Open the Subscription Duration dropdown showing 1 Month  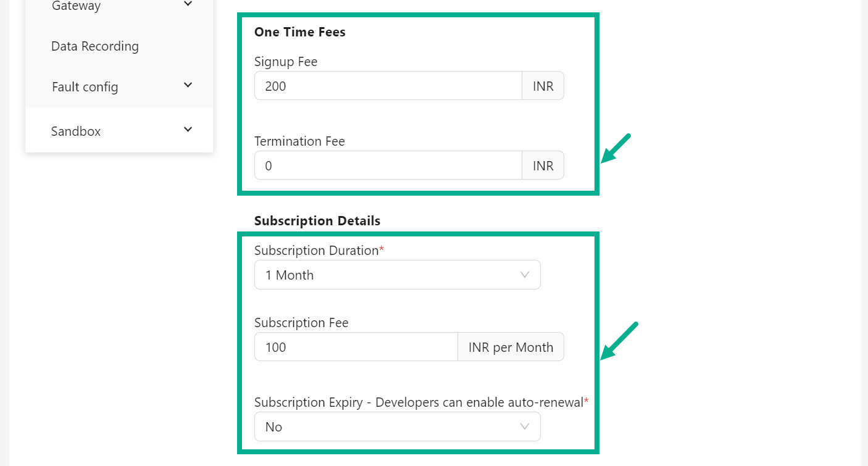tap(389, 275)
